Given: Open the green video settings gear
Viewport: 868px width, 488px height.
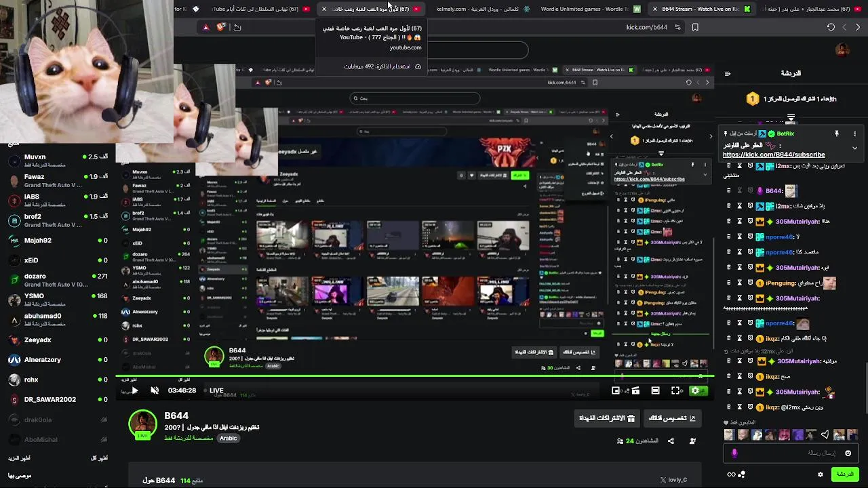Looking at the screenshot, I should pos(695,390).
